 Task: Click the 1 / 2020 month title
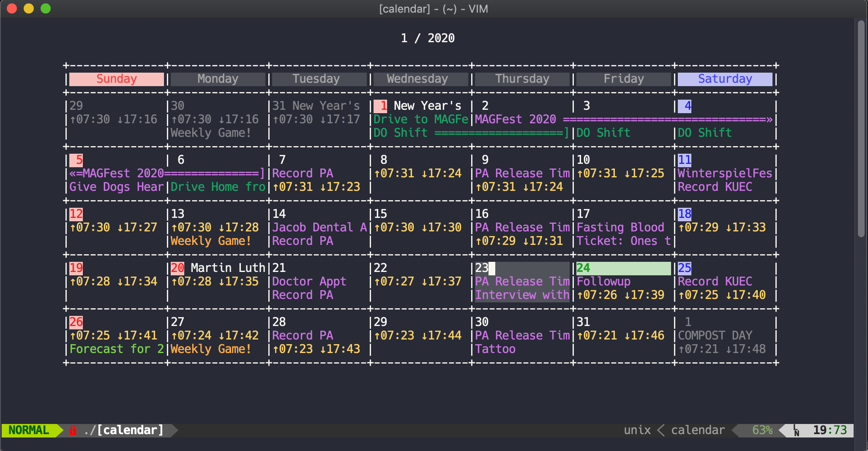click(x=427, y=38)
